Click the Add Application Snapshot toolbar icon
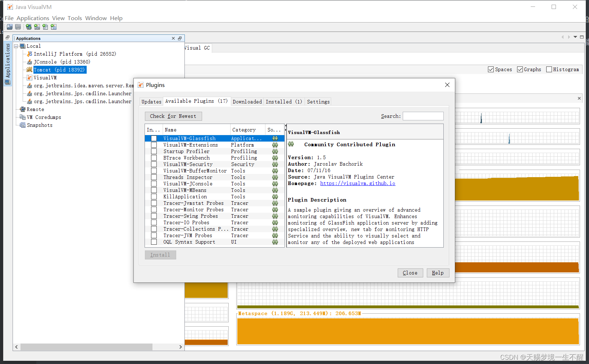 pyautogui.click(x=54, y=27)
